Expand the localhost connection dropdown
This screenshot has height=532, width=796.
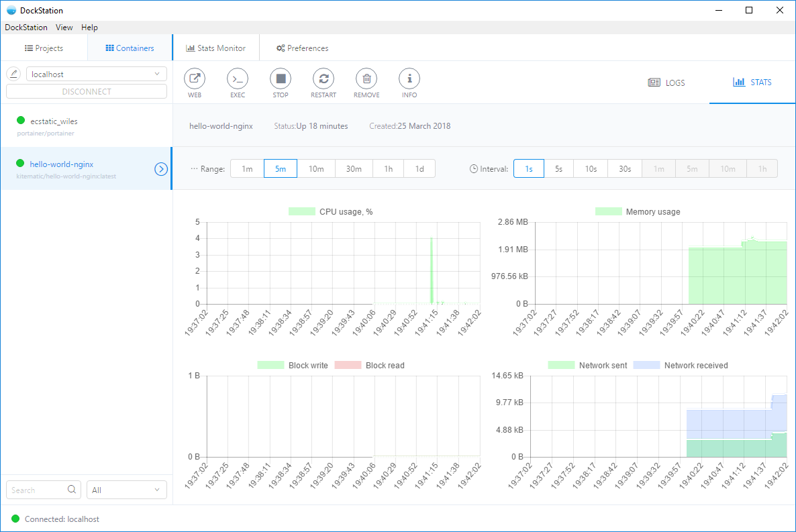point(97,74)
